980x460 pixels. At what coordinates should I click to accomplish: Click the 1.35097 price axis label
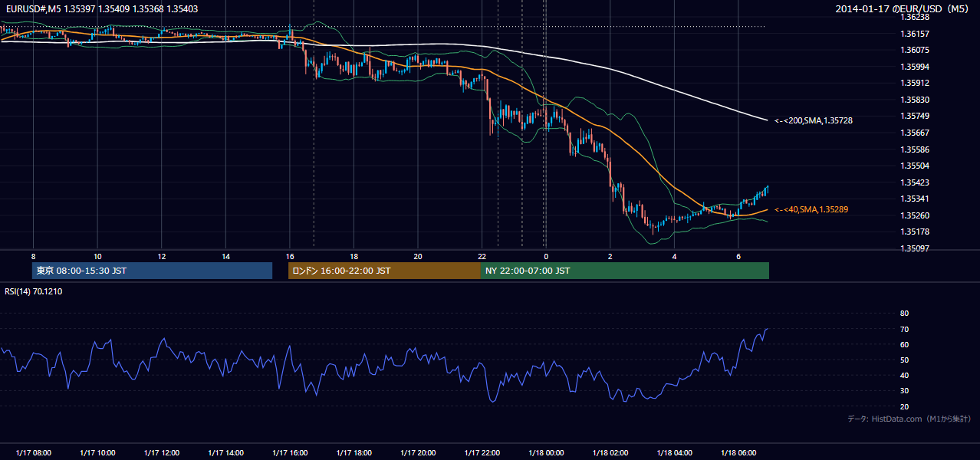click(915, 248)
